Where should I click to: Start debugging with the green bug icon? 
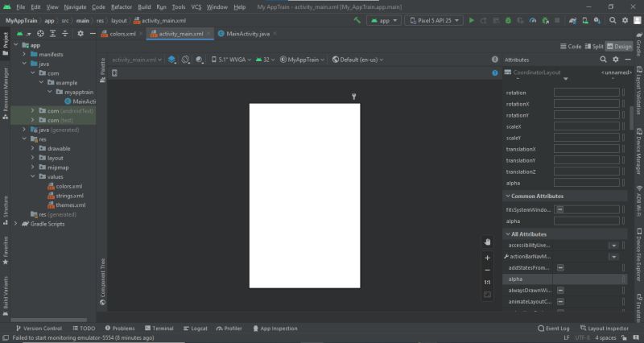[508, 20]
